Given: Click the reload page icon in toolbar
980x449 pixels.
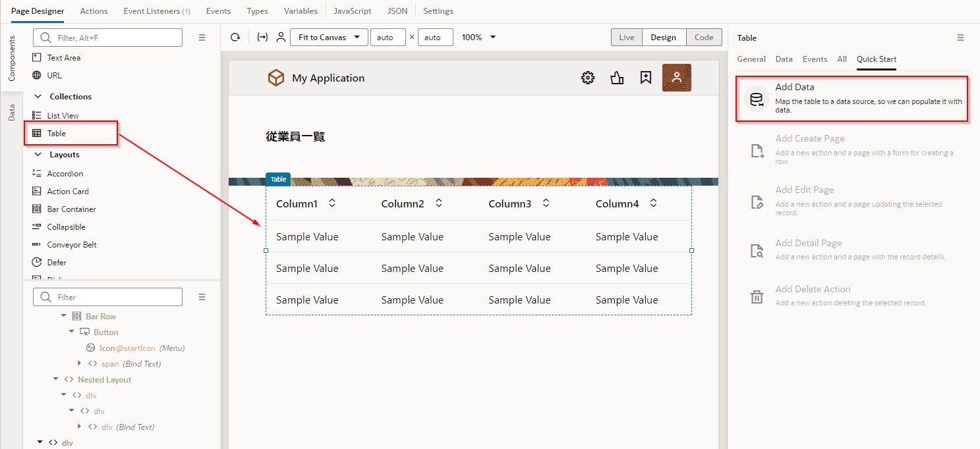Looking at the screenshot, I should point(235,38).
